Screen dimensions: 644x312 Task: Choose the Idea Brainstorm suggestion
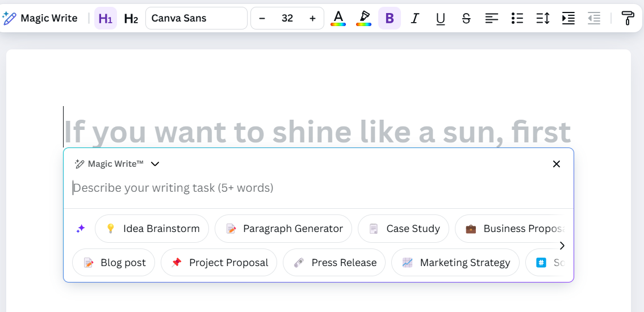(x=152, y=229)
